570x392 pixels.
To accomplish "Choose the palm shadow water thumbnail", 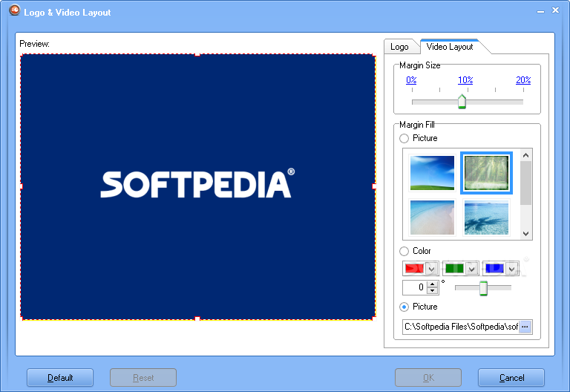I will click(x=486, y=218).
